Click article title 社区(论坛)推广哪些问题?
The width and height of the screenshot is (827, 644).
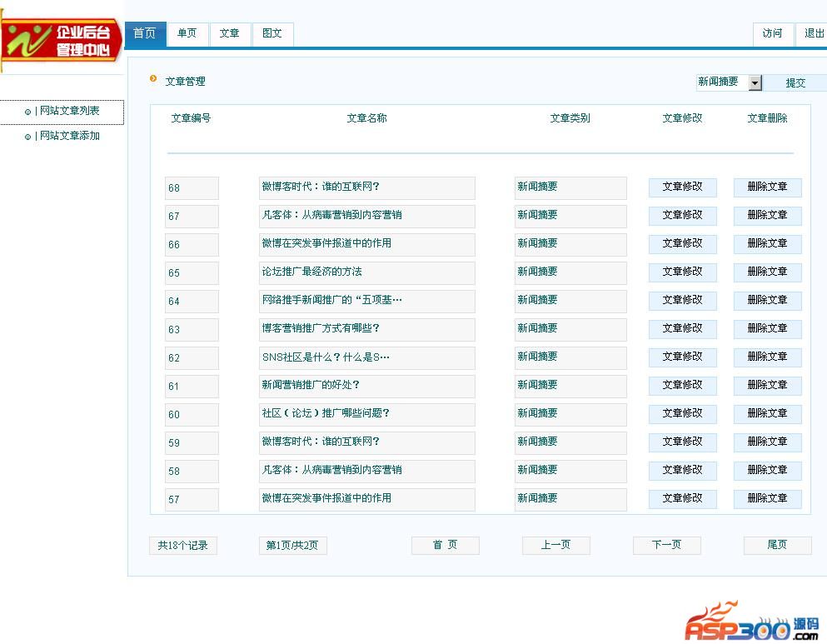(366, 414)
